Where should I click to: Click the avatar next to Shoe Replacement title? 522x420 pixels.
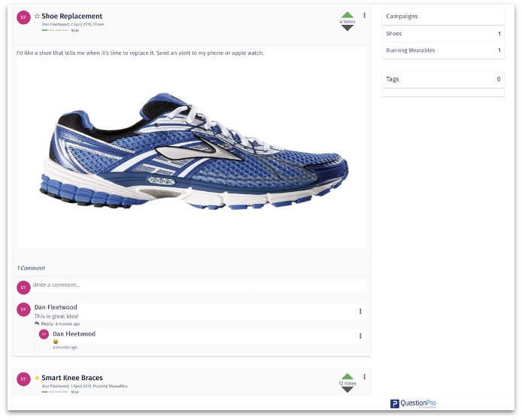pos(23,17)
